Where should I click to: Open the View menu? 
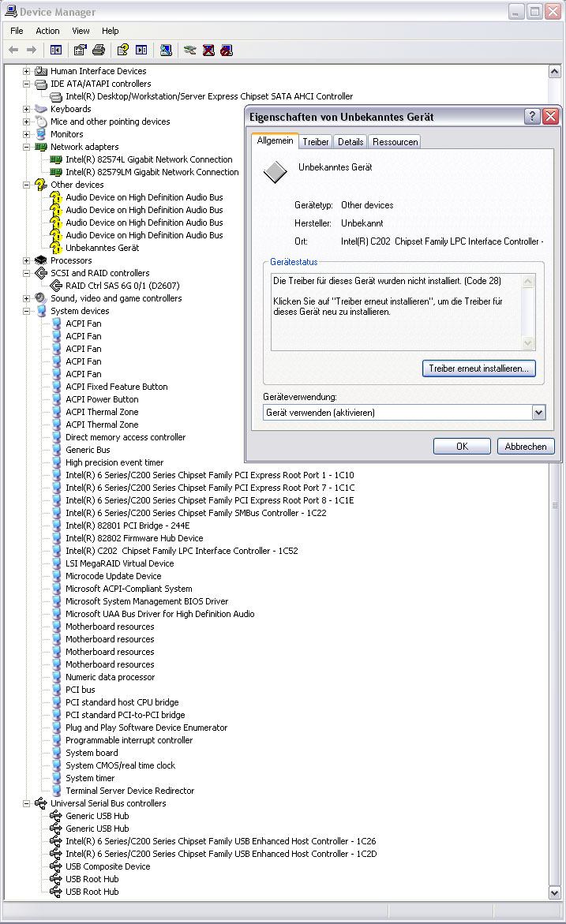81,31
